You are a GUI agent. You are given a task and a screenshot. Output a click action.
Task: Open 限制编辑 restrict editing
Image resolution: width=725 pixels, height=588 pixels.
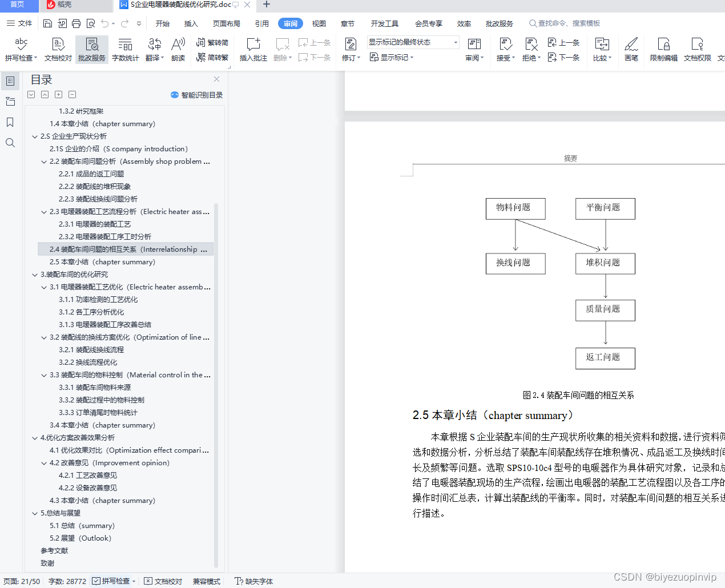(664, 49)
